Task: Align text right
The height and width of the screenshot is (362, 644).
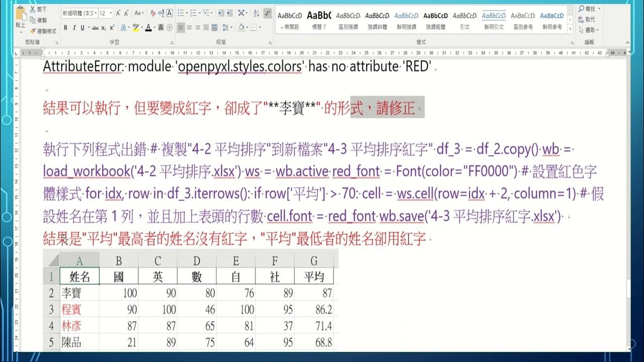Action: tap(198, 28)
